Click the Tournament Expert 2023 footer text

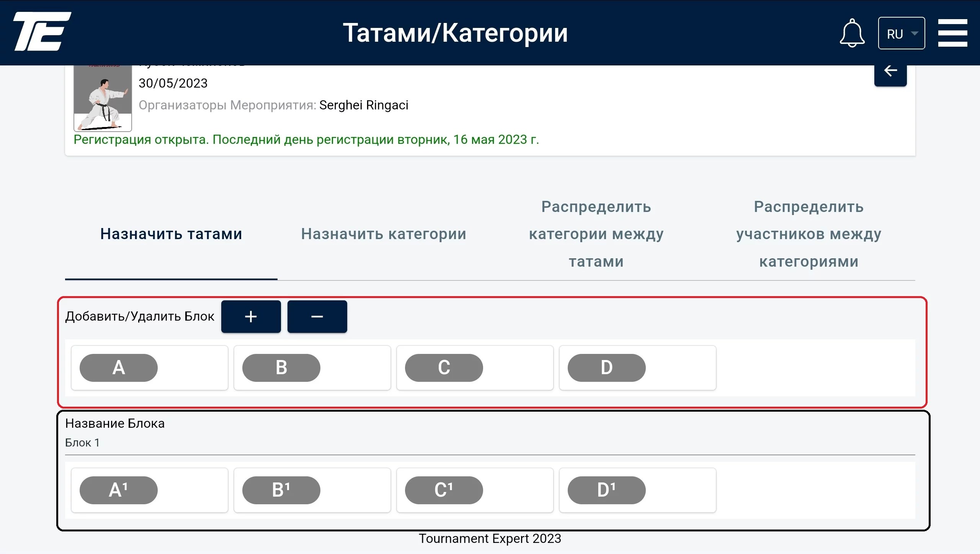[490, 538]
